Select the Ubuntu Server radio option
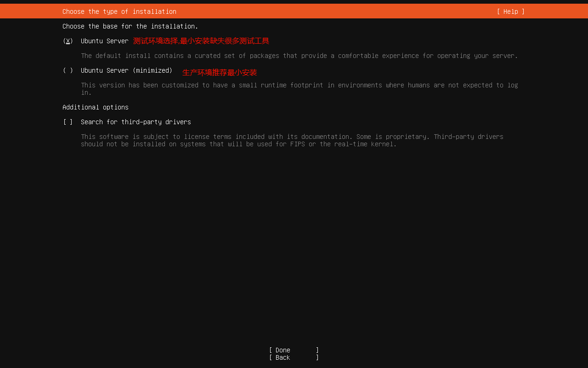Viewport: 588px width, 368px height. (68, 41)
